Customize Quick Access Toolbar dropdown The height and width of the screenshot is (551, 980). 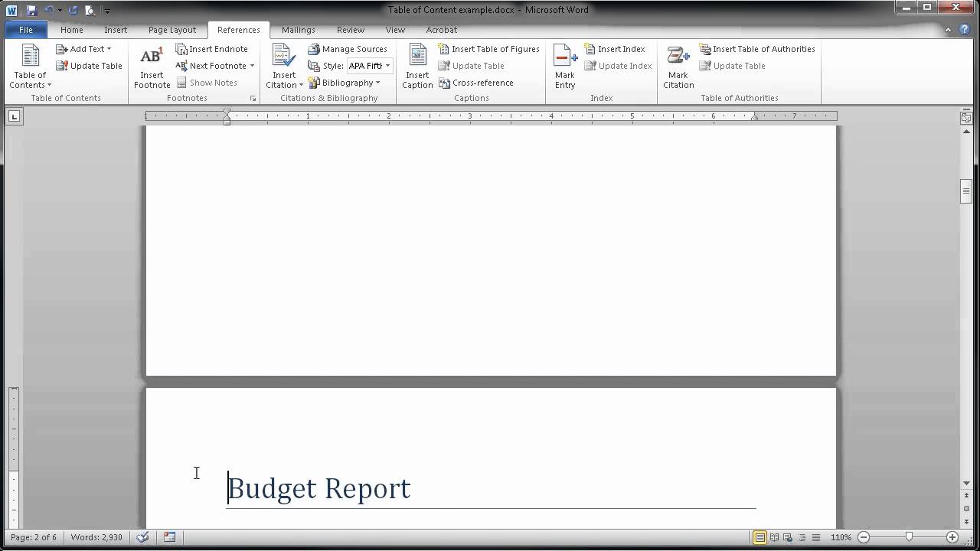107,11
